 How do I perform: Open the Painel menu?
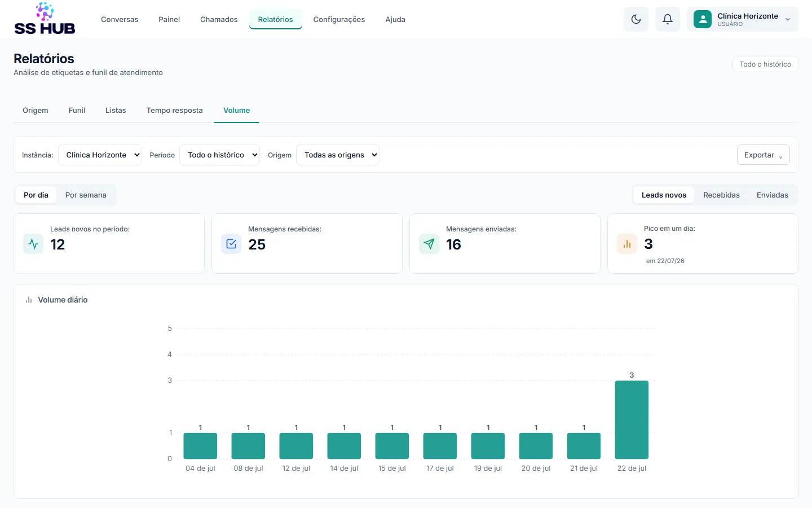[169, 19]
